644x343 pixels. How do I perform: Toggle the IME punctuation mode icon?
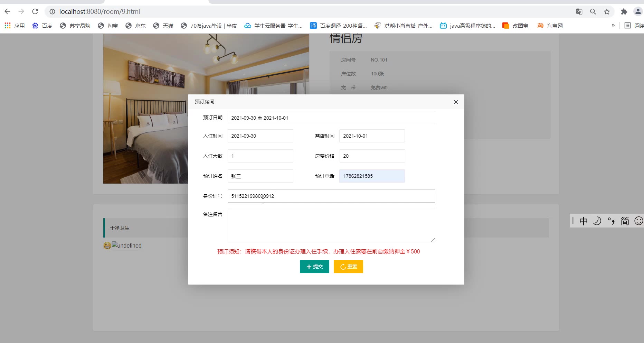click(x=611, y=221)
